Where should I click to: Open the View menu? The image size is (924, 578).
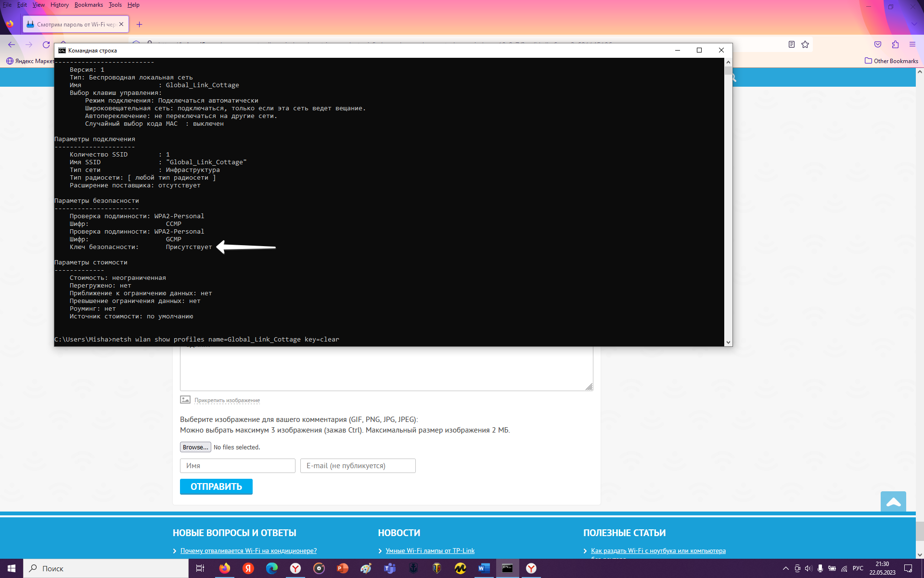[x=38, y=5]
